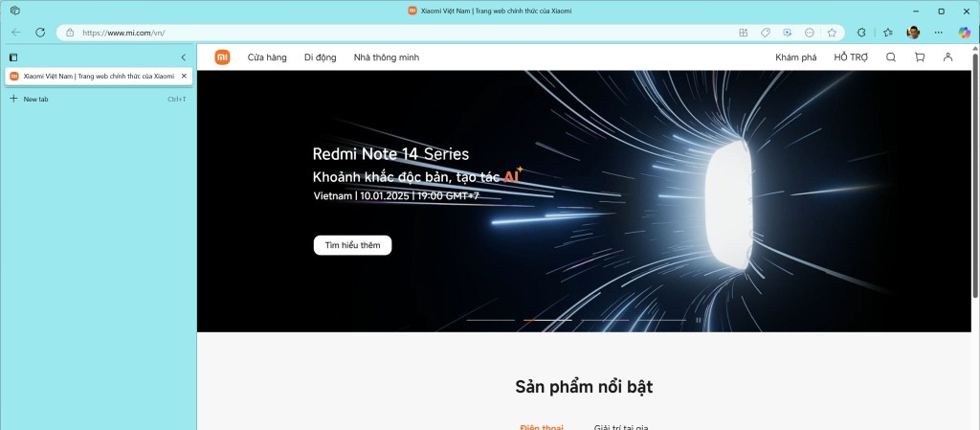This screenshot has width=980, height=430.
Task: Open the Khám phá link
Action: click(x=795, y=57)
